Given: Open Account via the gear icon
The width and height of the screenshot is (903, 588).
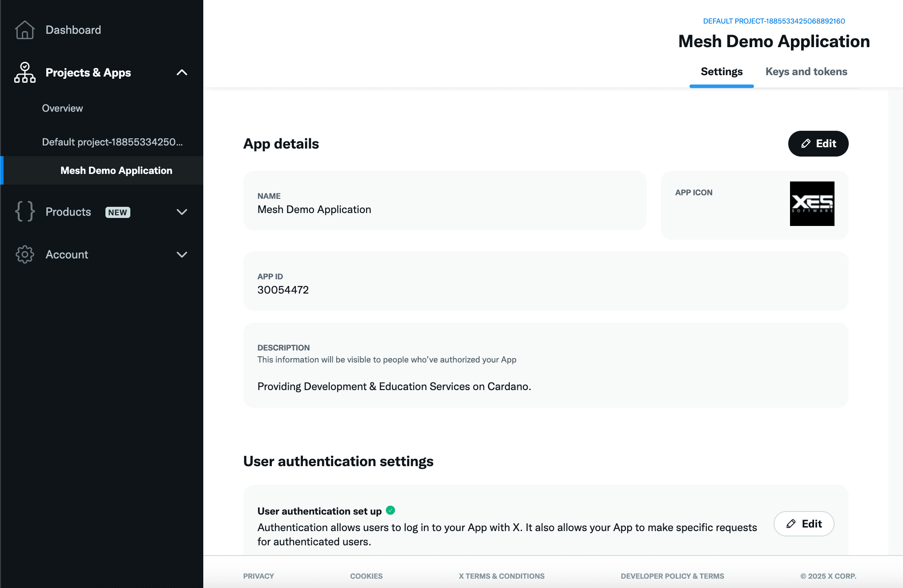Looking at the screenshot, I should pyautogui.click(x=24, y=254).
